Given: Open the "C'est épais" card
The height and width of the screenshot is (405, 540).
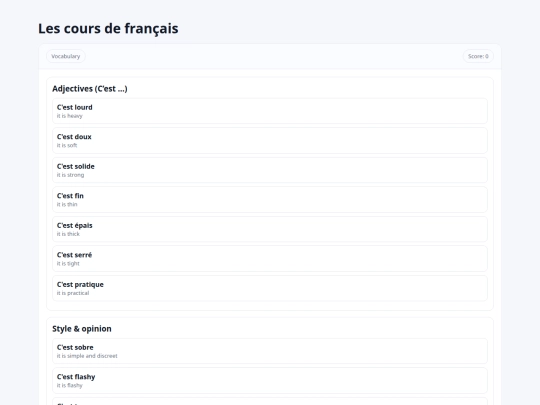Looking at the screenshot, I should [270, 229].
